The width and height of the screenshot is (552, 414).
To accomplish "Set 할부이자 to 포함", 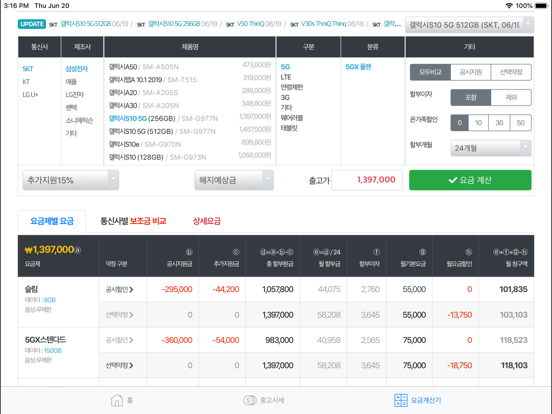I will point(471,98).
